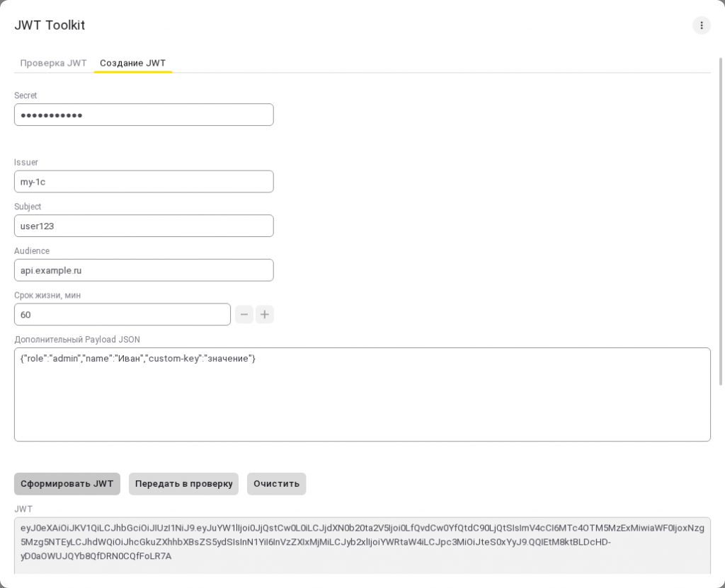This screenshot has width=725, height=588.
Task: Select the Subject field containing user123
Action: pyautogui.click(x=144, y=226)
